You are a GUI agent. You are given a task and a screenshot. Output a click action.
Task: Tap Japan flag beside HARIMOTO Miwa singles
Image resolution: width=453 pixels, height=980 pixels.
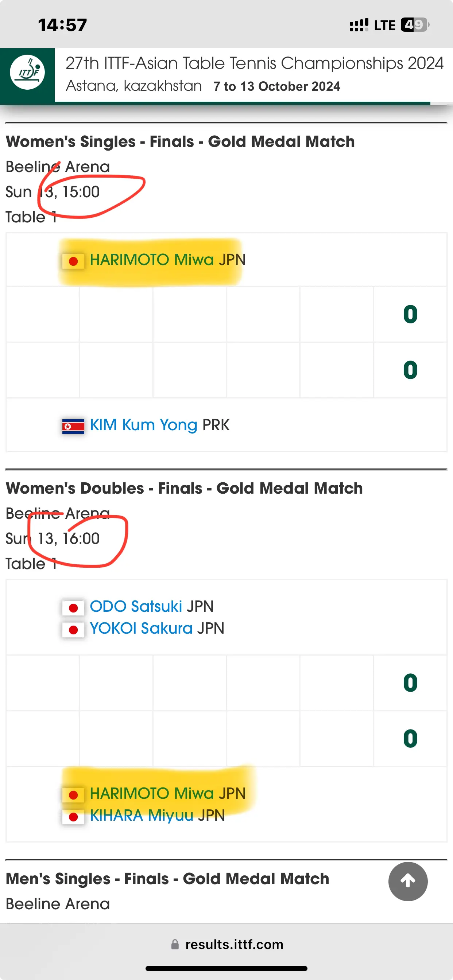(x=73, y=261)
